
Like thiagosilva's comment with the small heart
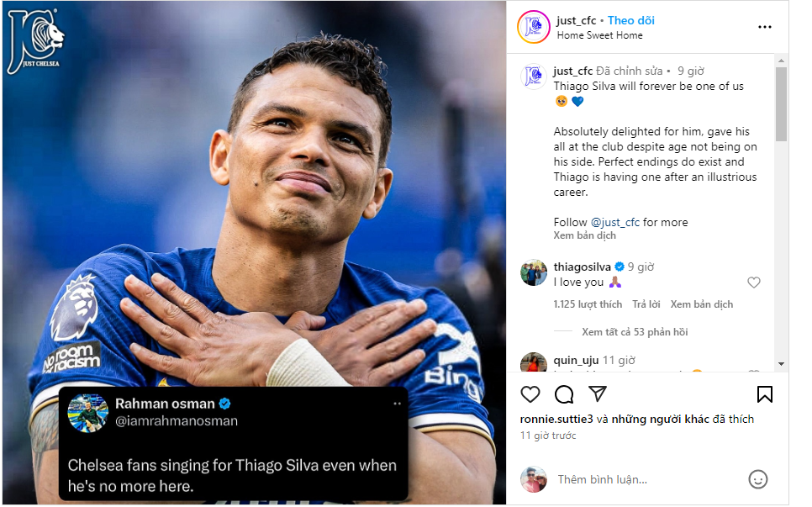[754, 283]
